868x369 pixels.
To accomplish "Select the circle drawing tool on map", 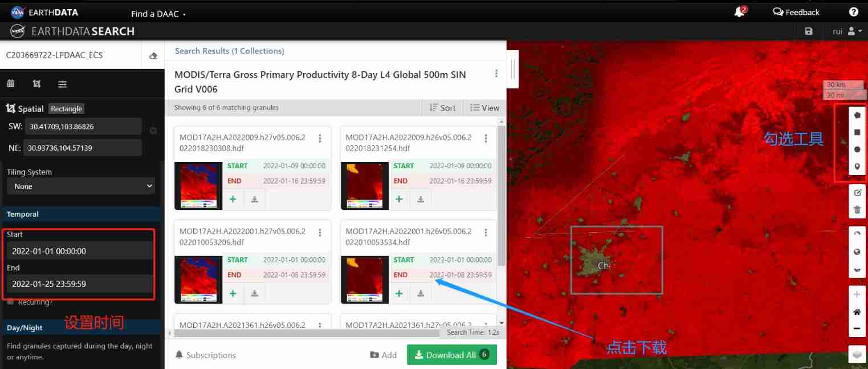I will [857, 149].
